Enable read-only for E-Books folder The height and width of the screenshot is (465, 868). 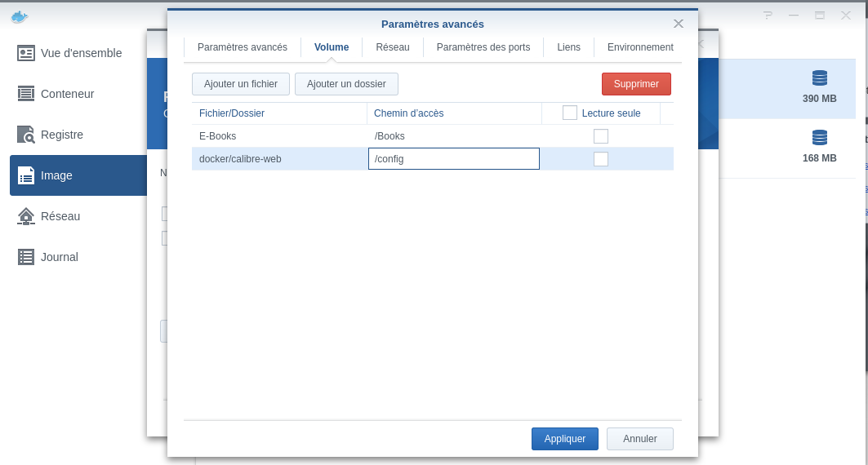[601, 136]
